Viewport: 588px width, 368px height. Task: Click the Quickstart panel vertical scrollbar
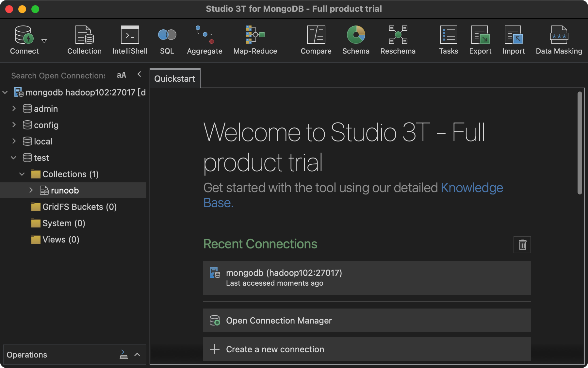coord(580,143)
